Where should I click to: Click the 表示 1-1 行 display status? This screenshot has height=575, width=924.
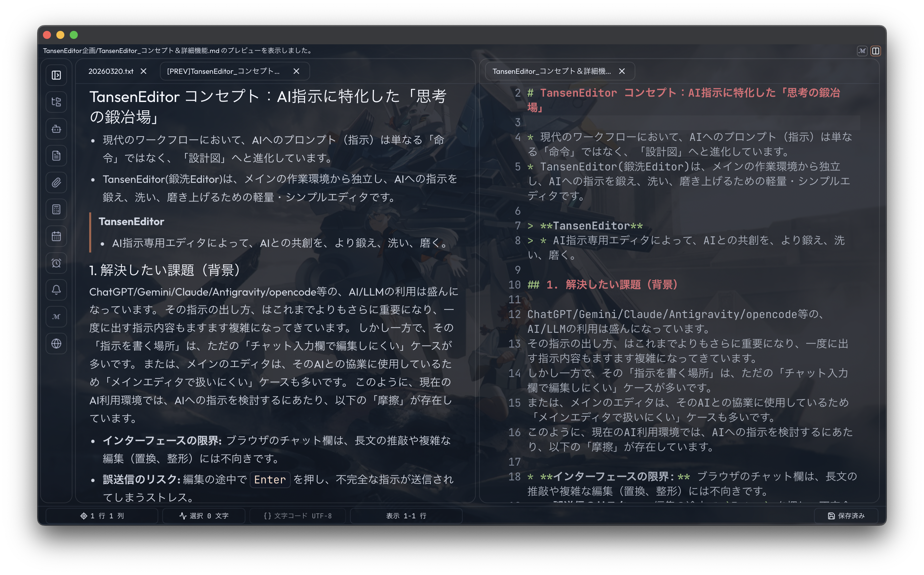point(406,516)
